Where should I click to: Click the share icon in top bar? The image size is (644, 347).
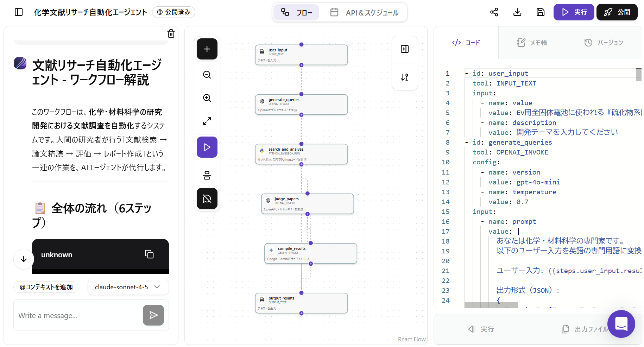pyautogui.click(x=494, y=12)
